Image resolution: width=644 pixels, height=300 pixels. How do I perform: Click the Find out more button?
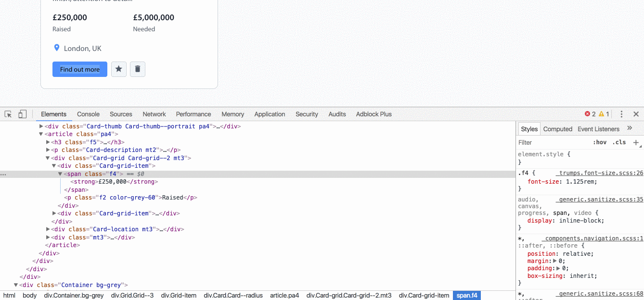(x=80, y=69)
